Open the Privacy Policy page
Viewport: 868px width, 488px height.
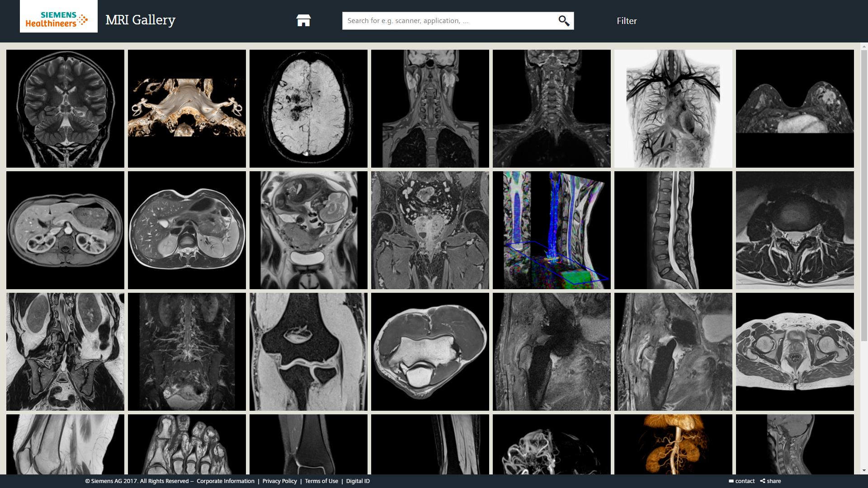[x=279, y=481]
